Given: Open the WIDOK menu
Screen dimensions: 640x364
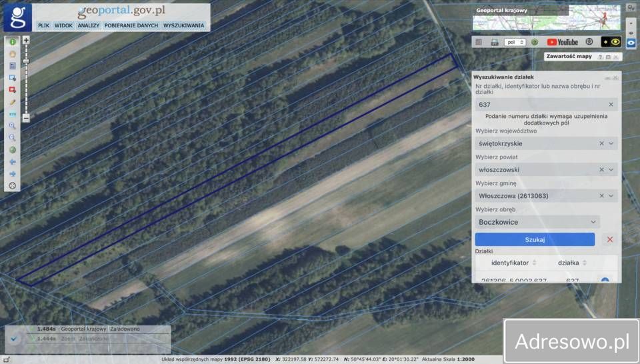Looking at the screenshot, I should point(63,25).
